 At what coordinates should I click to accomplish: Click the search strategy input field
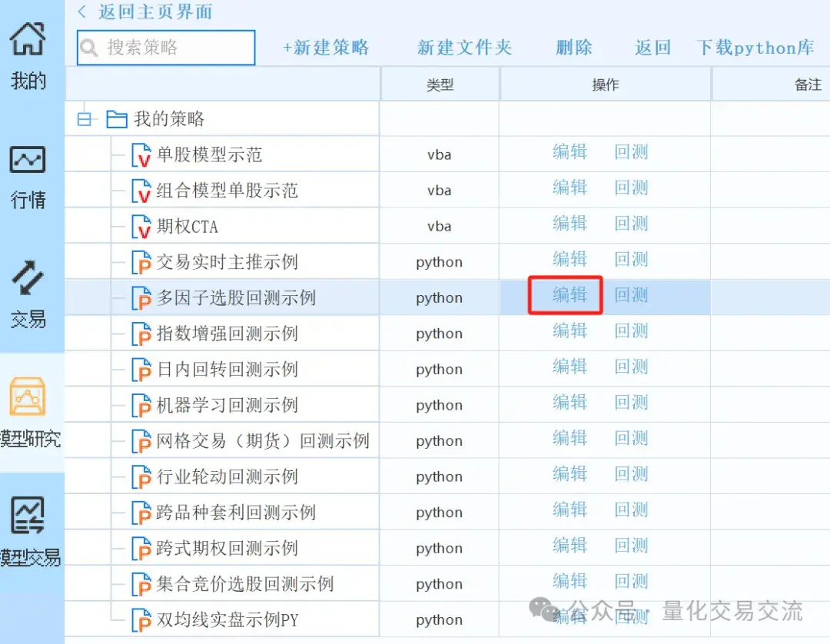tap(166, 48)
